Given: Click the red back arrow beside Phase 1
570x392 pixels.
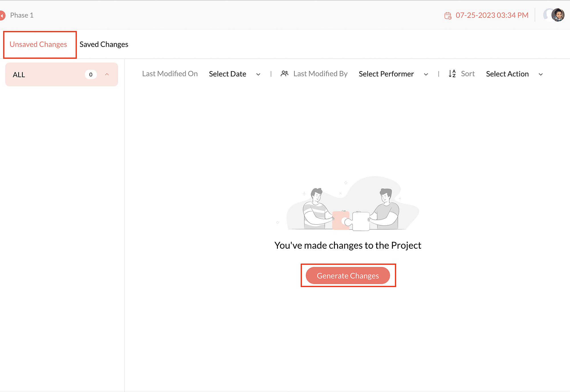Looking at the screenshot, I should coord(2,15).
